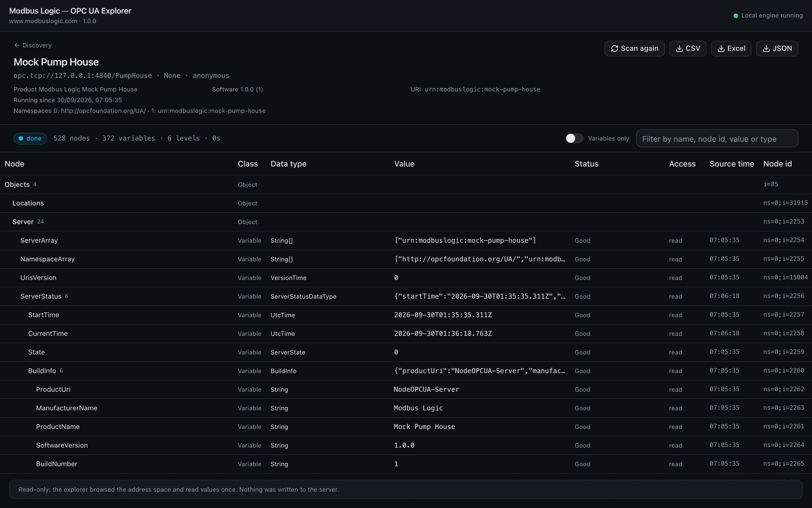
Task: Export results with the Excel label
Action: click(x=736, y=49)
